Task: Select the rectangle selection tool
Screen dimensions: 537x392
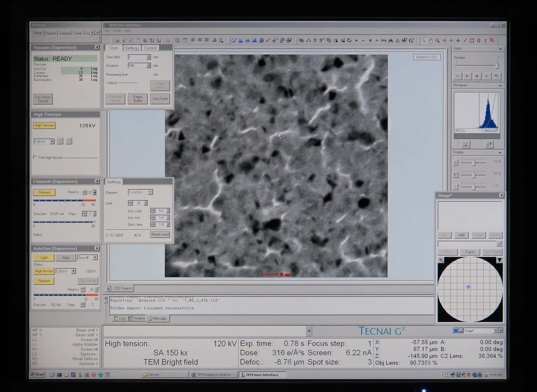Action: coord(472,41)
